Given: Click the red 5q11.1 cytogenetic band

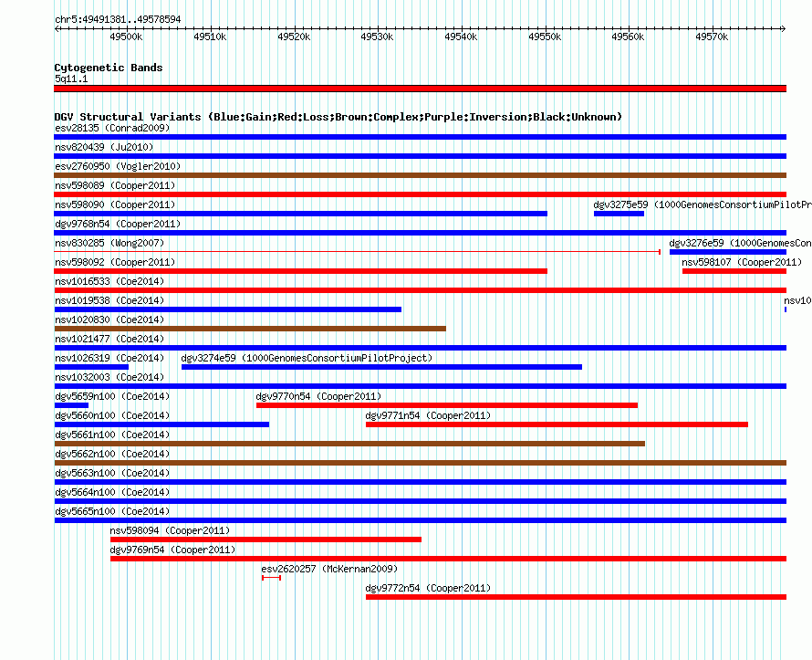Looking at the screenshot, I should click(420, 89).
